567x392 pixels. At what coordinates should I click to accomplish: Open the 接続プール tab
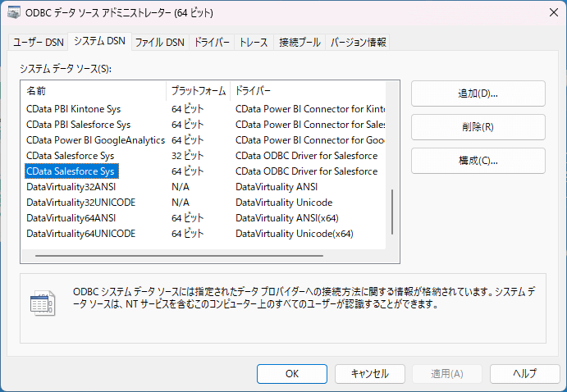click(x=300, y=42)
